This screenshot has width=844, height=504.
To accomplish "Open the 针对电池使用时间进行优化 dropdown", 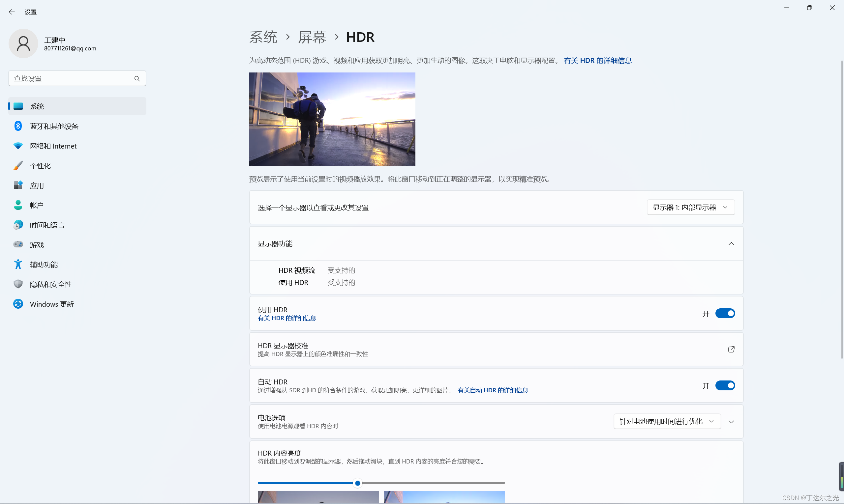I will tap(667, 422).
